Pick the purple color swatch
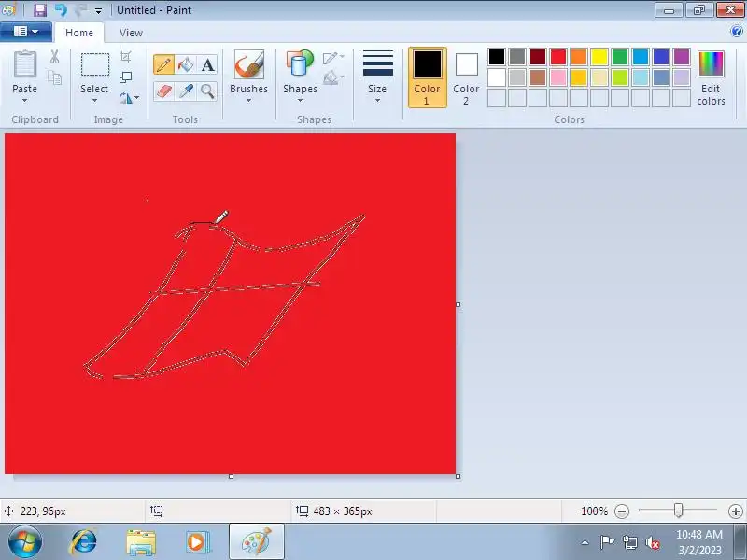This screenshot has width=747, height=560. [x=682, y=57]
